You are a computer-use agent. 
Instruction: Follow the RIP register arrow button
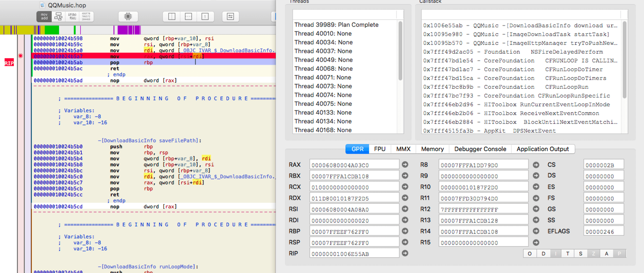pos(405,253)
